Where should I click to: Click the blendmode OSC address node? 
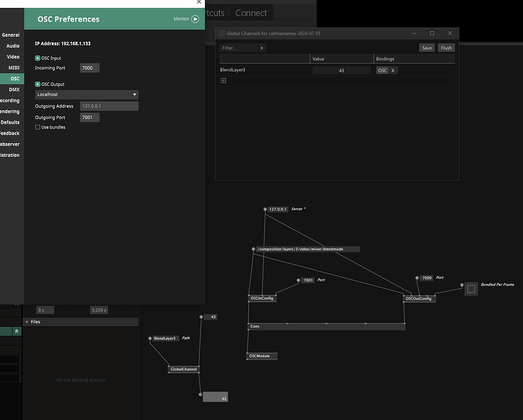tap(308, 249)
